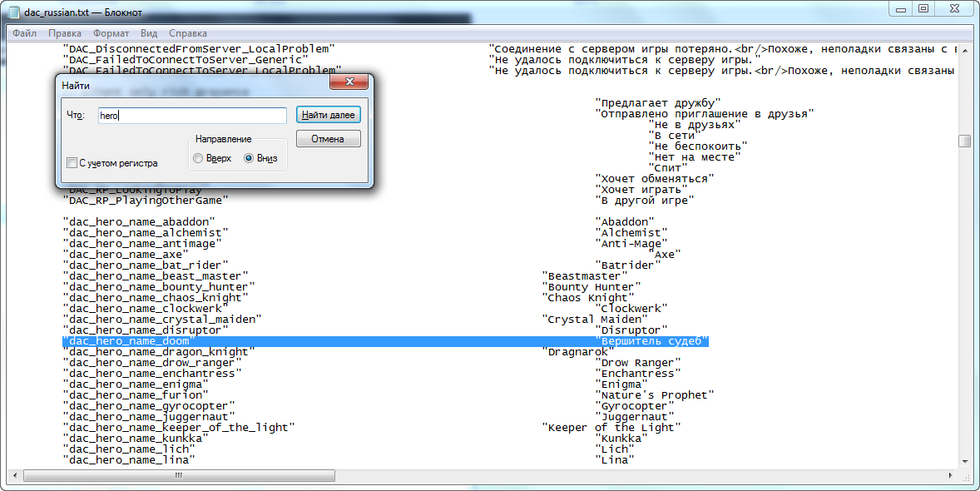
Task: Open the Файл menu
Action: pos(24,33)
